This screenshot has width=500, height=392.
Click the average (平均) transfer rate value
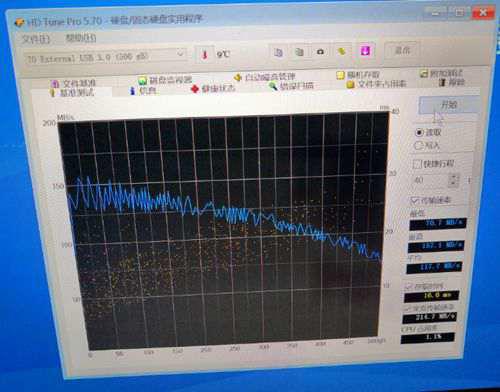[x=434, y=267]
